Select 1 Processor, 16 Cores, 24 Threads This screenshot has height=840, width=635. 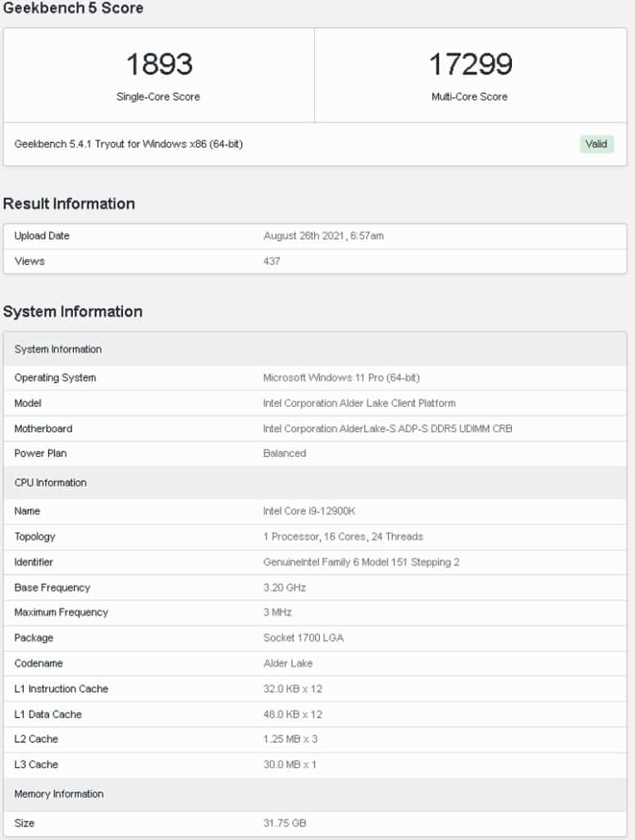coord(343,536)
